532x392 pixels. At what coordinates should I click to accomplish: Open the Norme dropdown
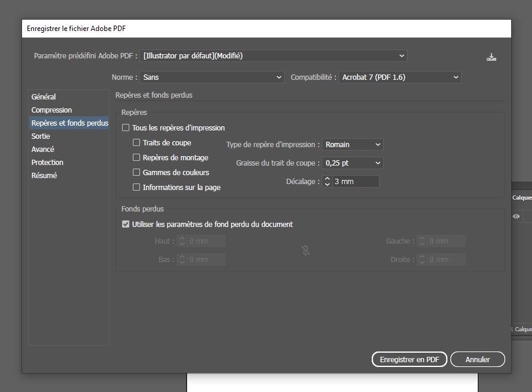pos(212,77)
